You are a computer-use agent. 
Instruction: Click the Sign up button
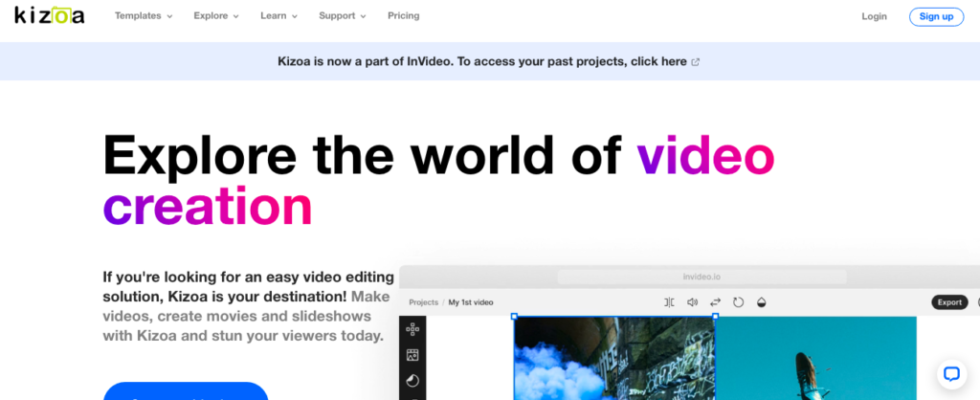click(936, 16)
